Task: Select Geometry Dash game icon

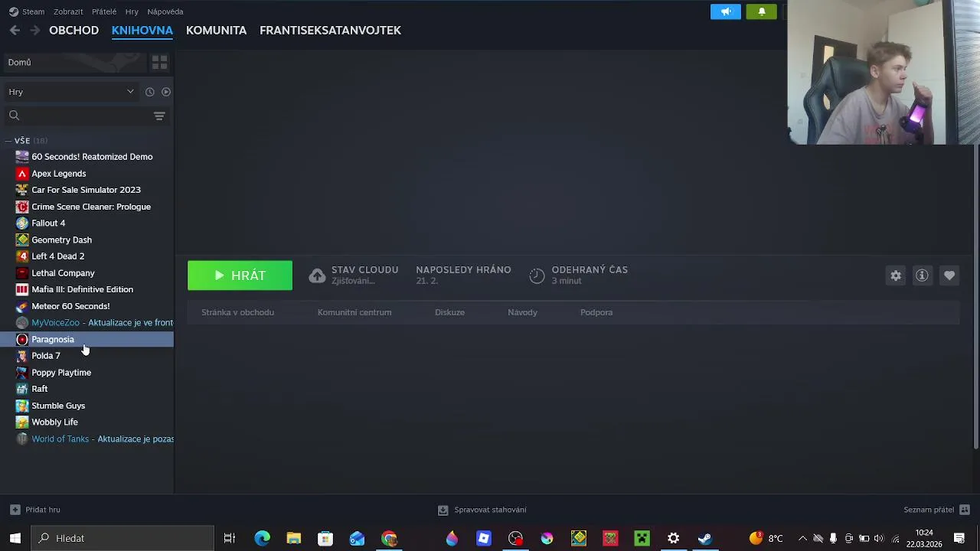Action: point(22,240)
